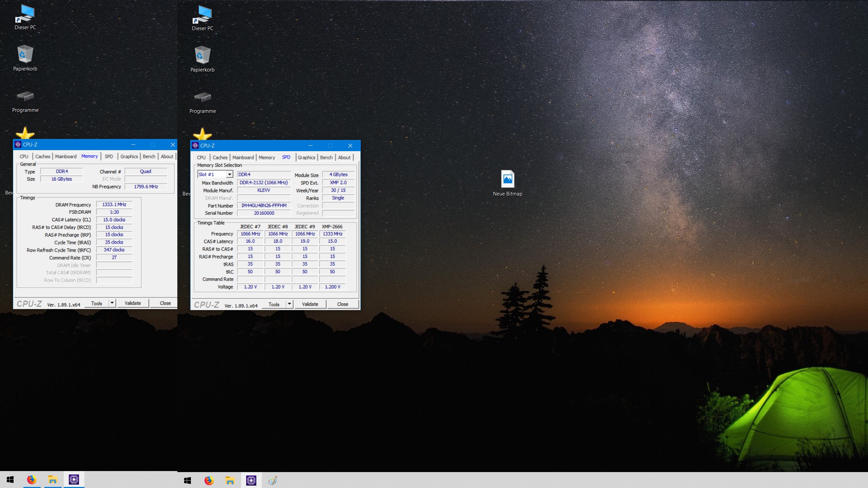The height and width of the screenshot is (488, 868).
Task: Click CPU-Z icon in right taskbar
Action: click(251, 480)
